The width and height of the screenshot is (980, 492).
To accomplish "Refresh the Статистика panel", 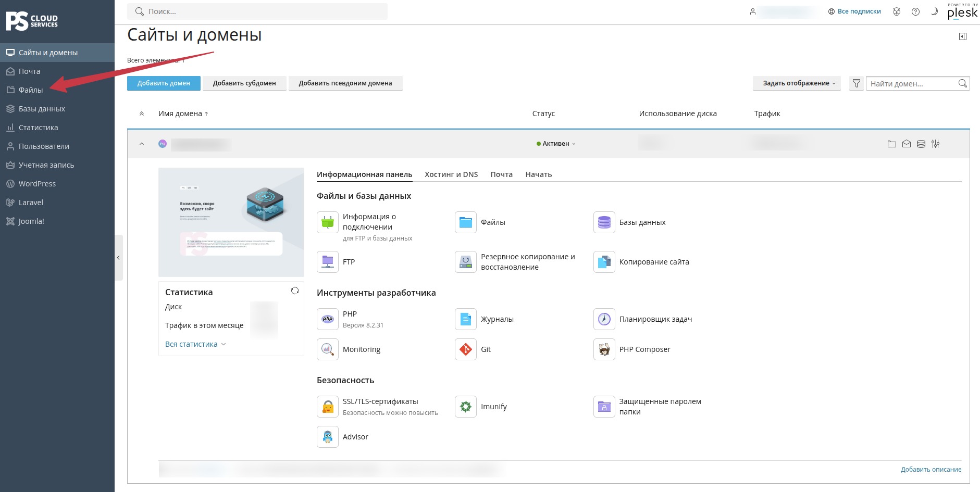I will (x=295, y=291).
